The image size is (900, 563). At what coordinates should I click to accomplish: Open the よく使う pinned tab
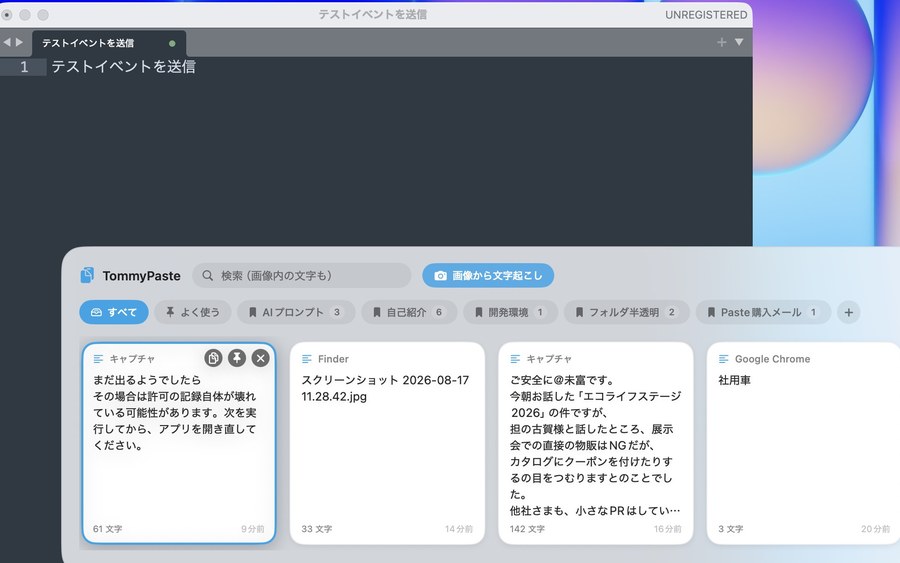coord(193,312)
